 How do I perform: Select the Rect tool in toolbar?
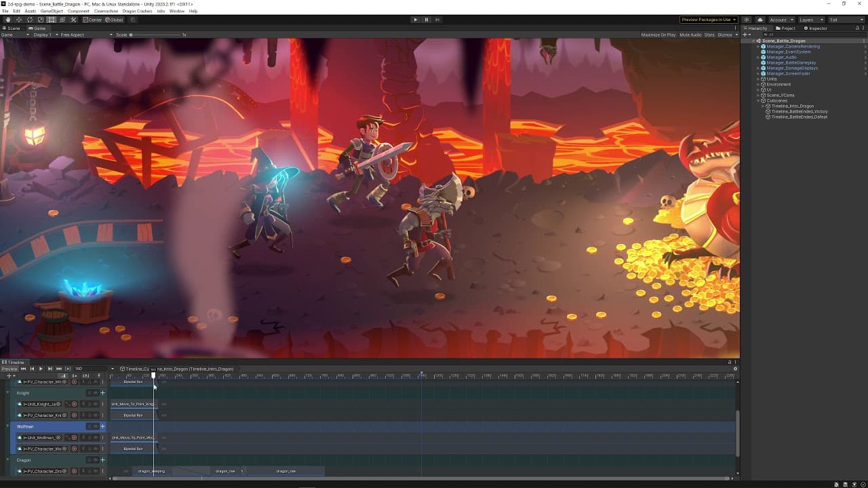pos(52,20)
